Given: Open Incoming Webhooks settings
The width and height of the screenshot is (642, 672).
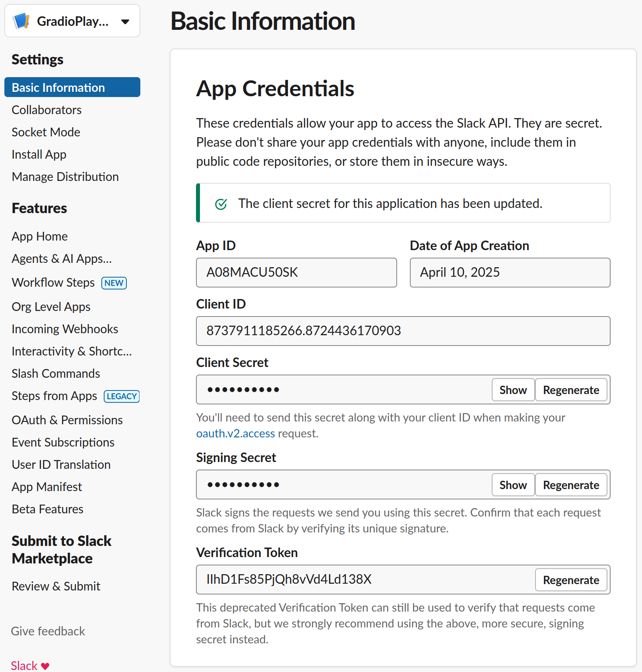Looking at the screenshot, I should click(x=65, y=329).
